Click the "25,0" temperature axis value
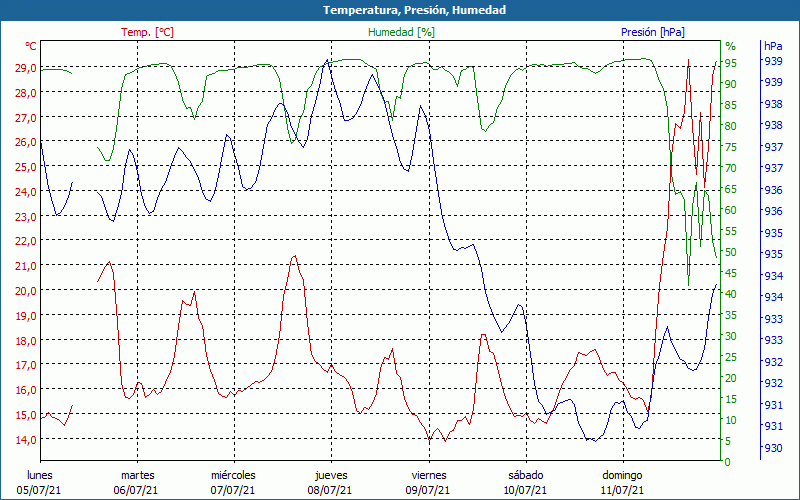 click(27, 167)
